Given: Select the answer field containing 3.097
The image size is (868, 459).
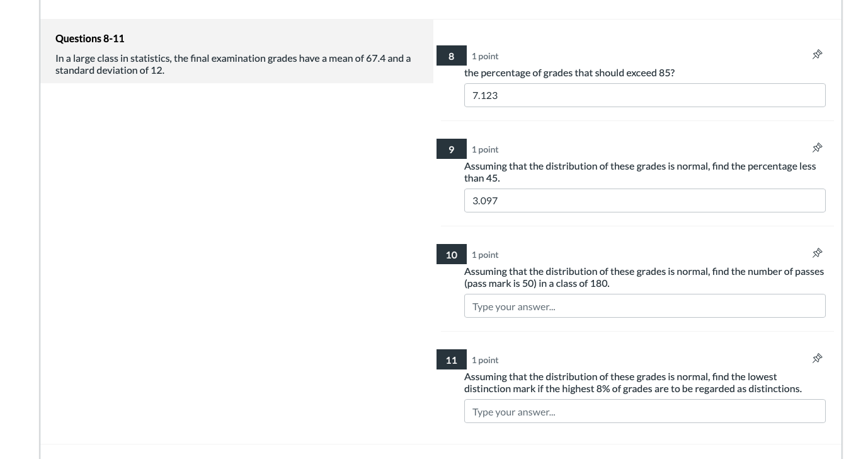Looking at the screenshot, I should click(644, 200).
